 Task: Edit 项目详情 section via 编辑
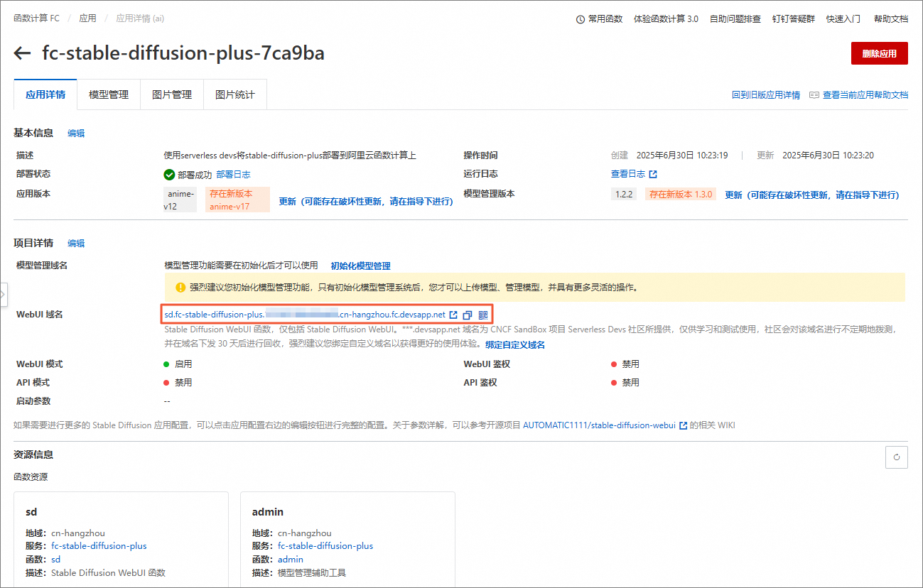click(76, 243)
